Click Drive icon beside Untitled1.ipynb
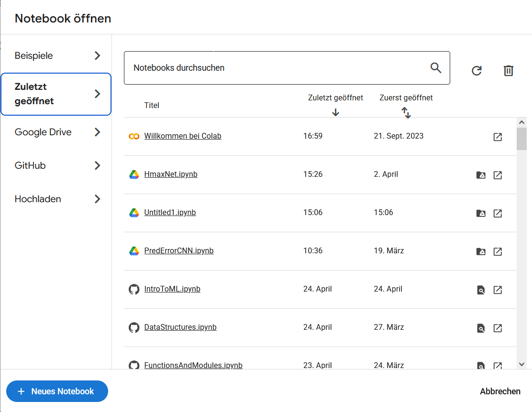This screenshot has height=412, width=532. coord(134,213)
